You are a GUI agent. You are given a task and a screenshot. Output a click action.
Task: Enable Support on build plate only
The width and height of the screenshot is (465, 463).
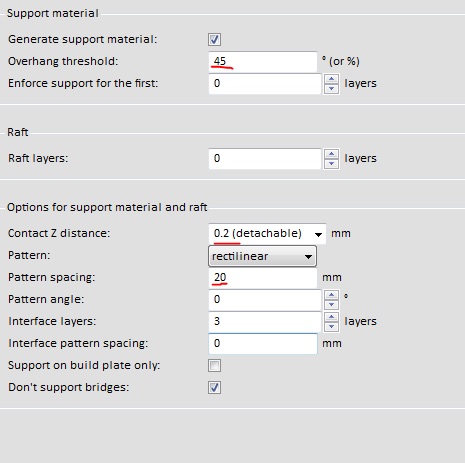tap(214, 365)
